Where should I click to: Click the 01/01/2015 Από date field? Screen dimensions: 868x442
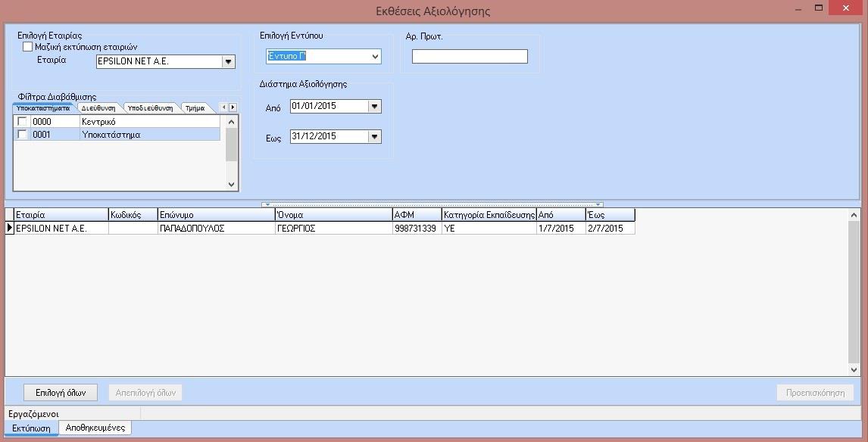point(329,106)
